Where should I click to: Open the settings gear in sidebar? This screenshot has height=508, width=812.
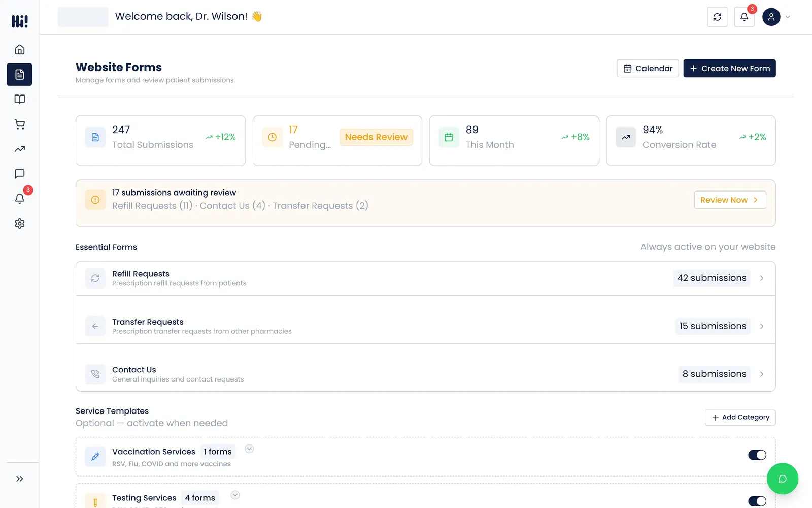click(20, 224)
